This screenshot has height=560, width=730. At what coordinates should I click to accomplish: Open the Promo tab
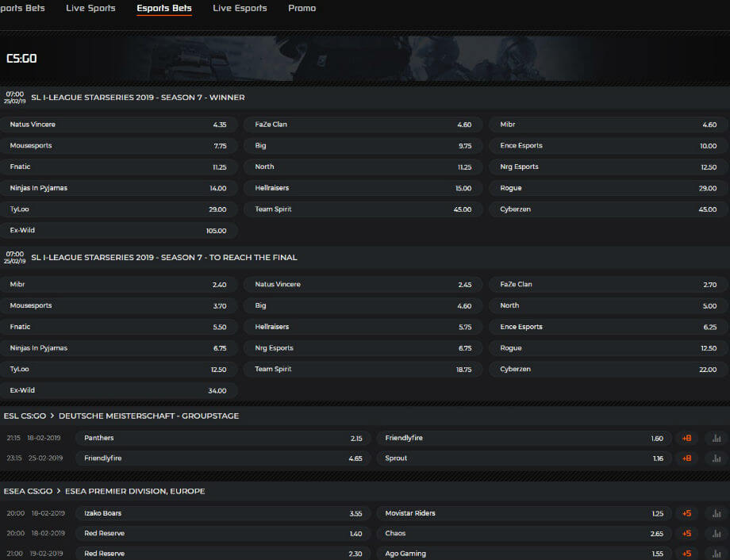[x=302, y=9]
